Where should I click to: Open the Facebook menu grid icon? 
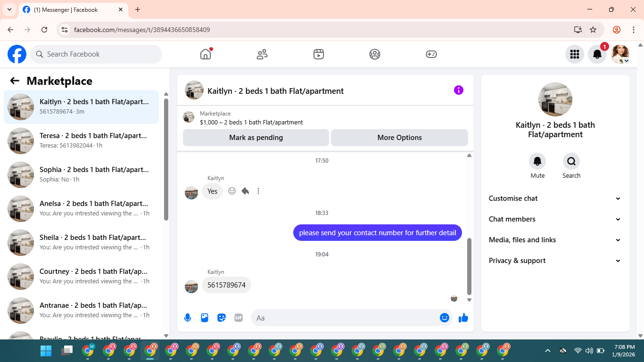click(574, 54)
